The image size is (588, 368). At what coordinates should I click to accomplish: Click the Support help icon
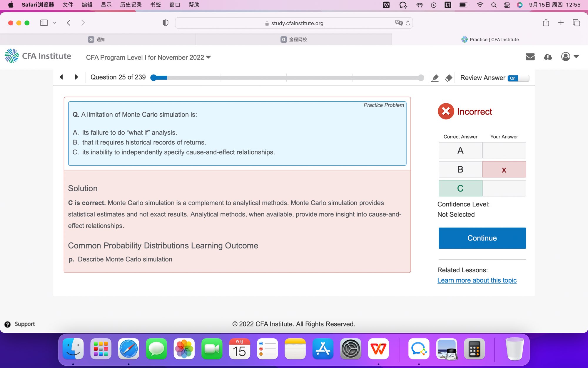(8, 324)
